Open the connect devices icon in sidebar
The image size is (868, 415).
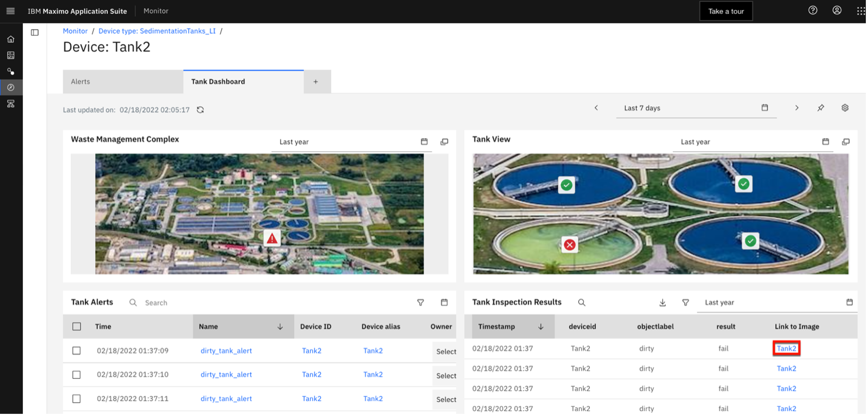[x=11, y=72]
